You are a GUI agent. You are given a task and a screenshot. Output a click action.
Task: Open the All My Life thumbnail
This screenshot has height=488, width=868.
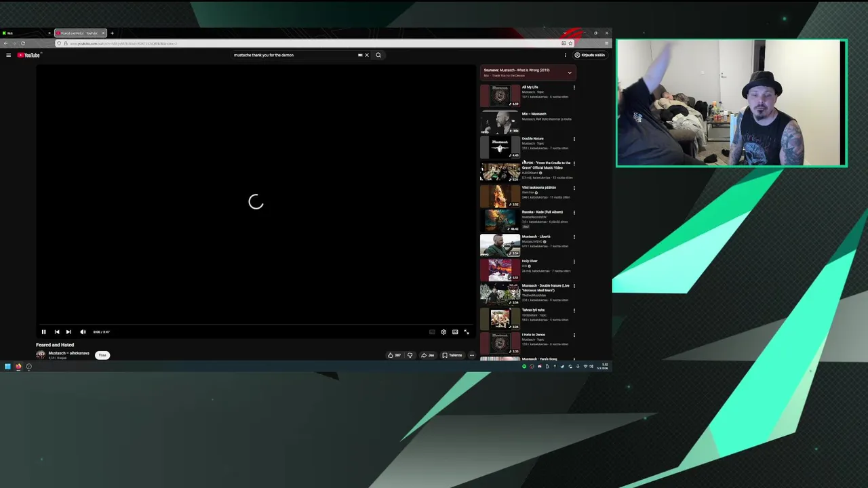coord(500,96)
